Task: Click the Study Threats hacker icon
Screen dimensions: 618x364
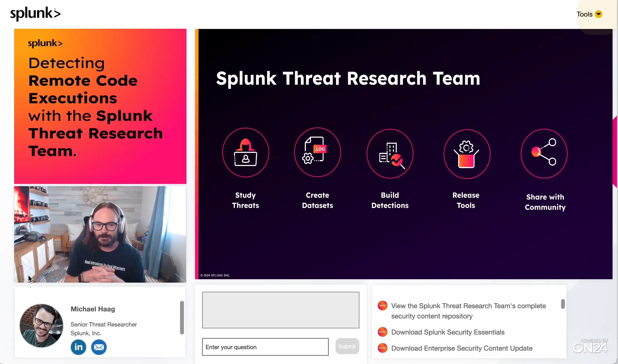Action: pyautogui.click(x=245, y=152)
